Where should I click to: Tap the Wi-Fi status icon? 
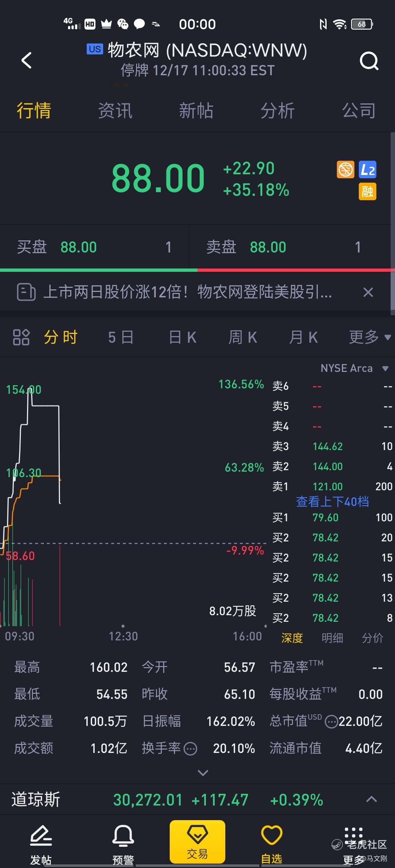(x=340, y=24)
